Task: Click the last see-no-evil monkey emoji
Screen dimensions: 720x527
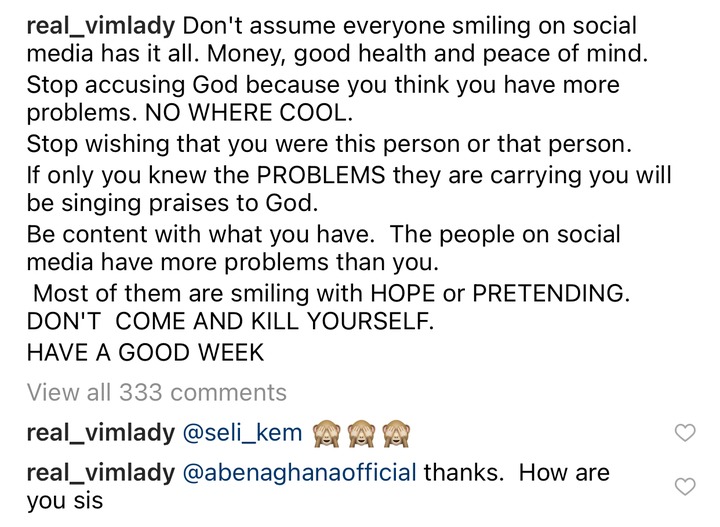Action: 397,433
